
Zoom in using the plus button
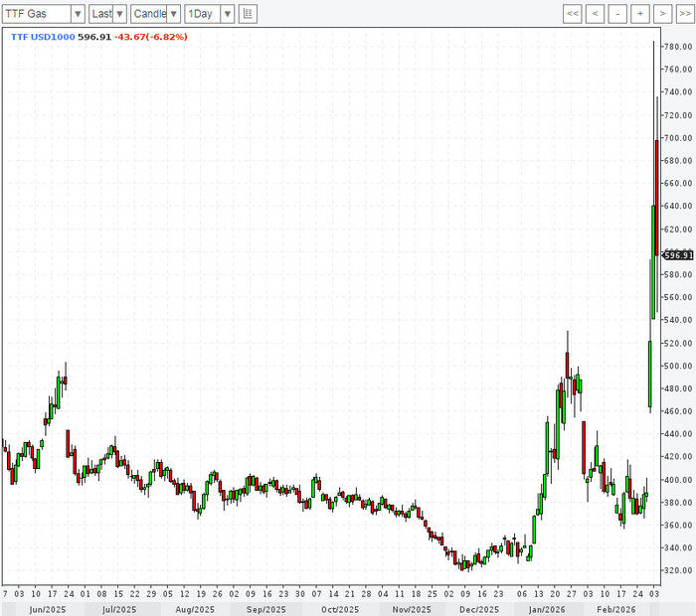(x=639, y=14)
